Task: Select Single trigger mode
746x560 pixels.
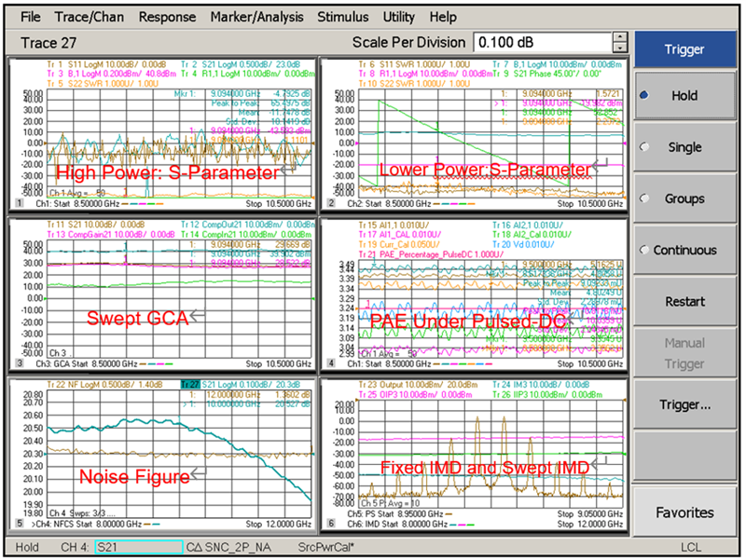Action: 684,147
